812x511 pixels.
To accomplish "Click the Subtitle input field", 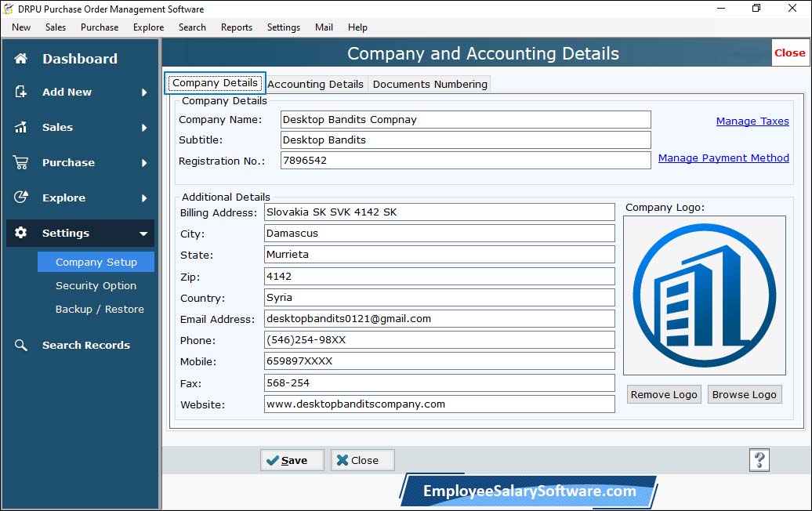I will pos(466,140).
